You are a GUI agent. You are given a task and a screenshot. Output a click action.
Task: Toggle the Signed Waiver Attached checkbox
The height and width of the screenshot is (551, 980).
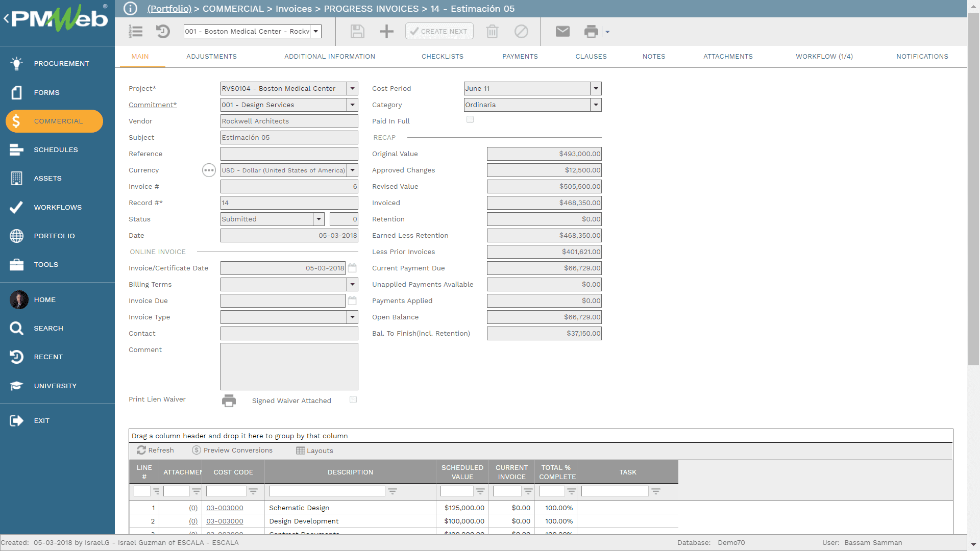pos(353,400)
